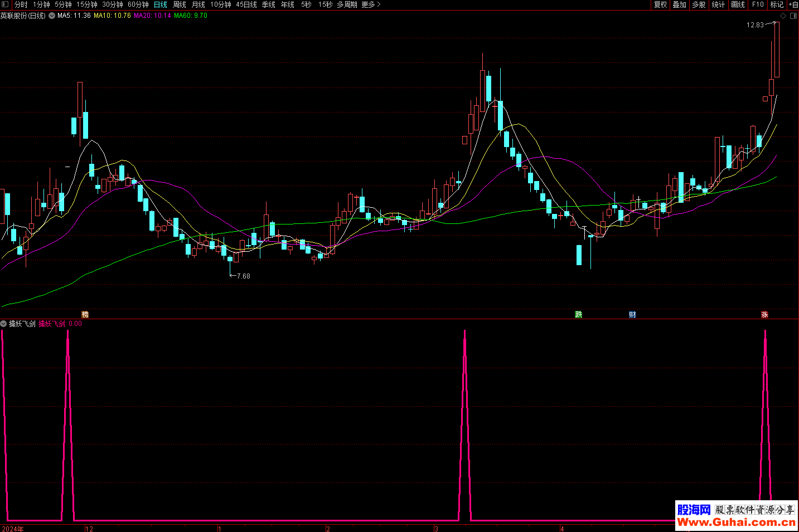Expand main chart indicator dropdown arrow

pyautogui.click(x=52, y=16)
